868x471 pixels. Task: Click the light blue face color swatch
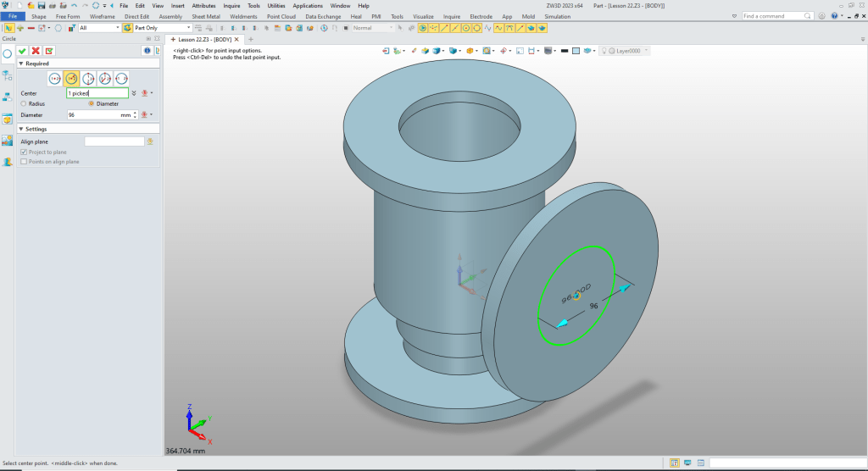tap(576, 51)
